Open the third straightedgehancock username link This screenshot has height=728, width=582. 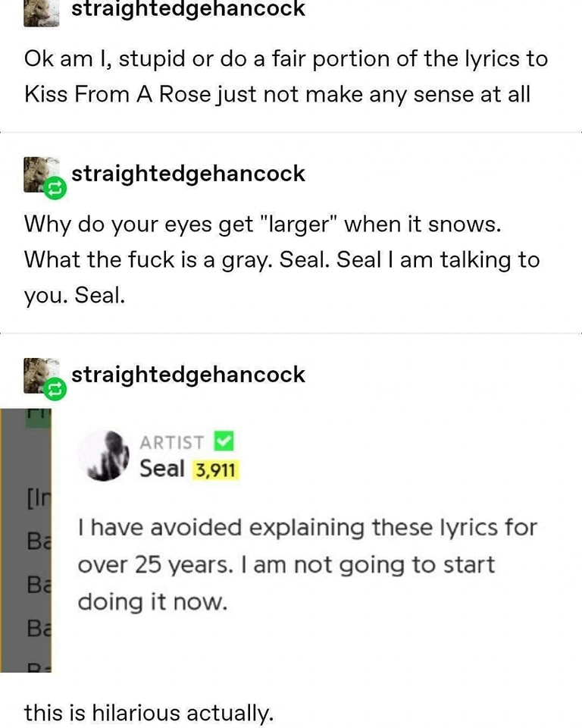(x=188, y=375)
